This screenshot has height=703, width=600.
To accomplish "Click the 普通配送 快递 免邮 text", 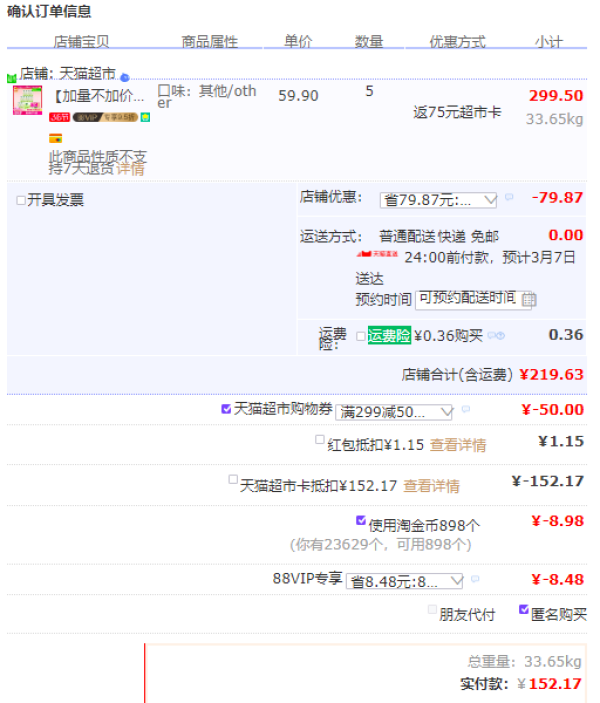I will [x=439, y=236].
